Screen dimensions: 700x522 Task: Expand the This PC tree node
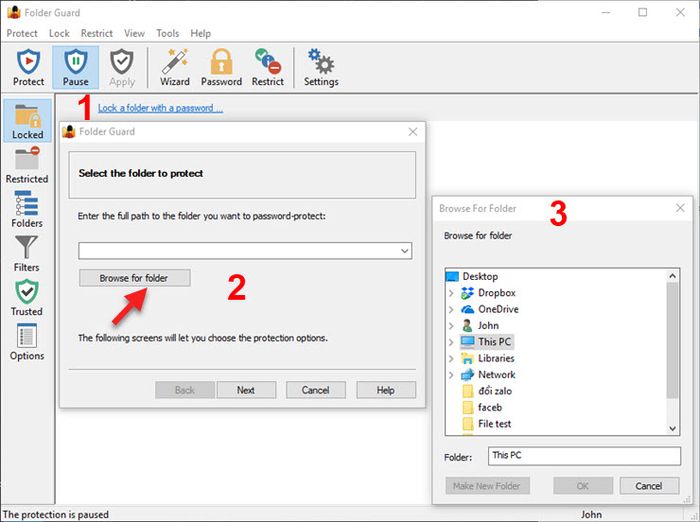[451, 342]
